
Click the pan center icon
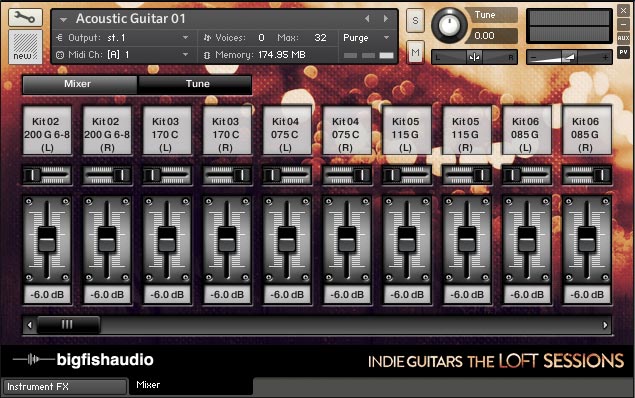[x=474, y=57]
